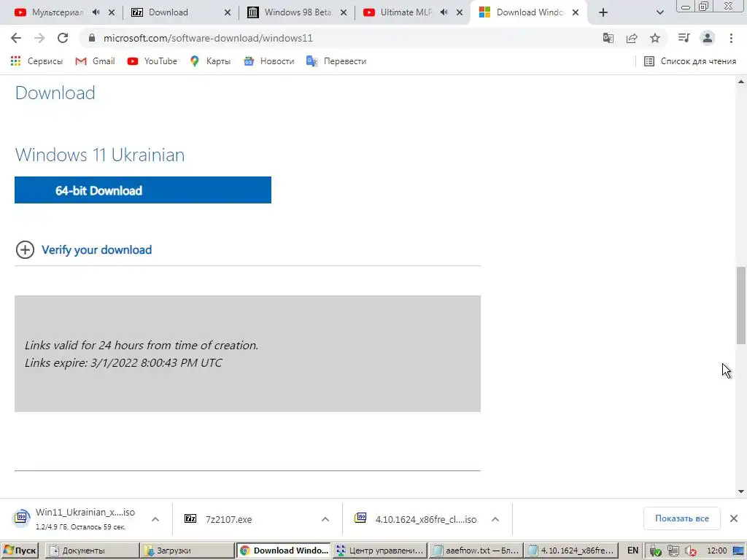Click the EN language indicator

pyautogui.click(x=632, y=551)
